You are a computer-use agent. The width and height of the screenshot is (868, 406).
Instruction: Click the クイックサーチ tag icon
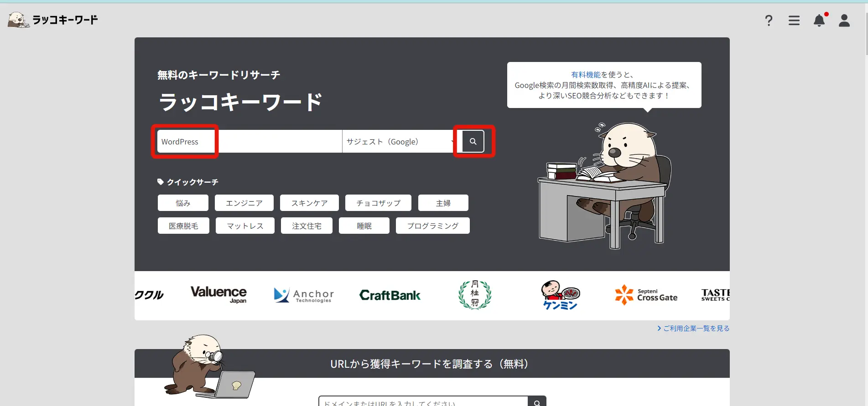tap(161, 182)
